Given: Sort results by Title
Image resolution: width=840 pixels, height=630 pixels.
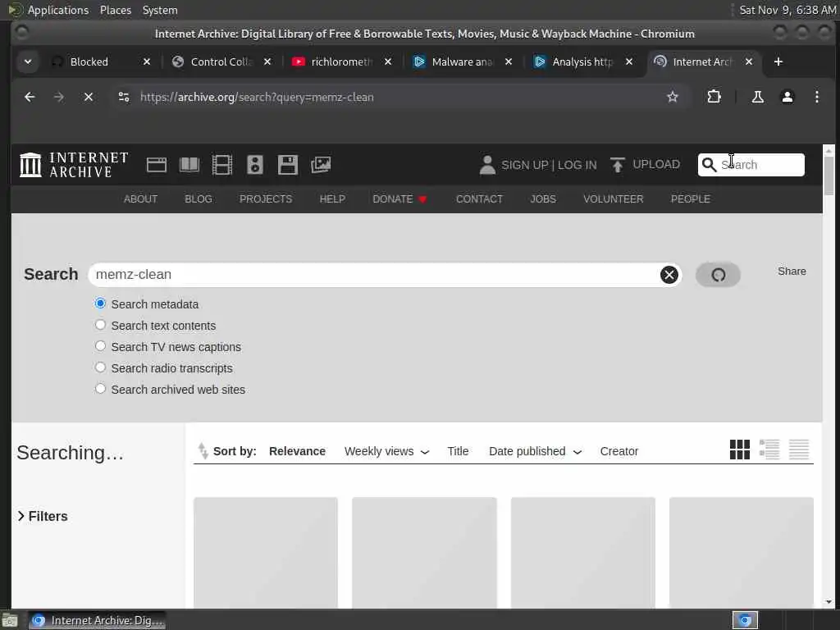Looking at the screenshot, I should click(x=458, y=451).
